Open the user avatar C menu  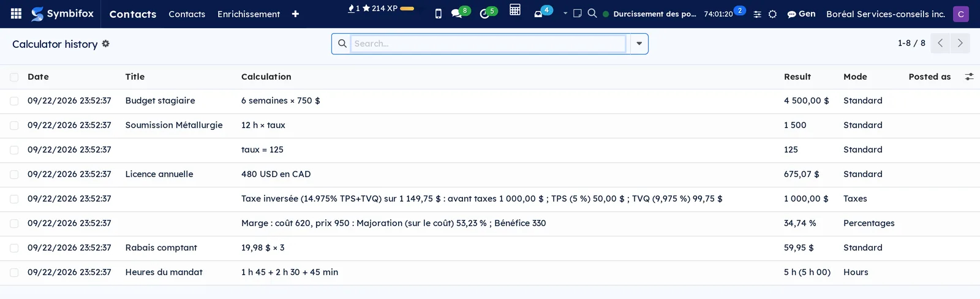961,14
